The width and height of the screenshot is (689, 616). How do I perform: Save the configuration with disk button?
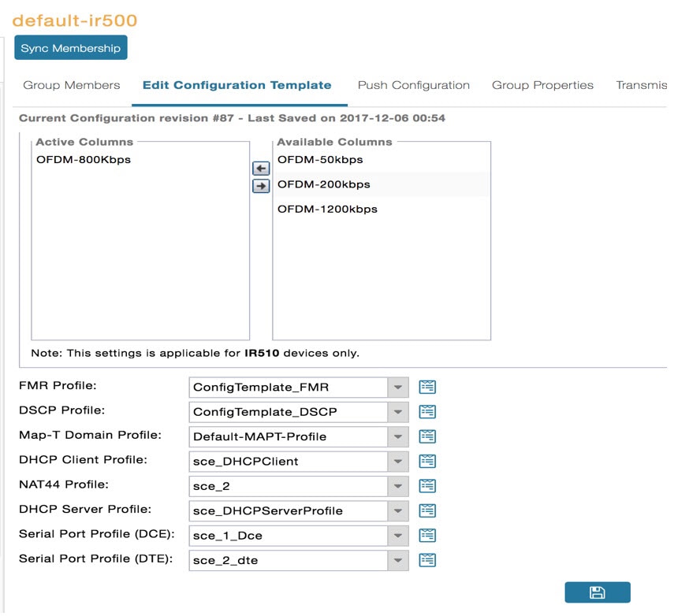click(598, 592)
